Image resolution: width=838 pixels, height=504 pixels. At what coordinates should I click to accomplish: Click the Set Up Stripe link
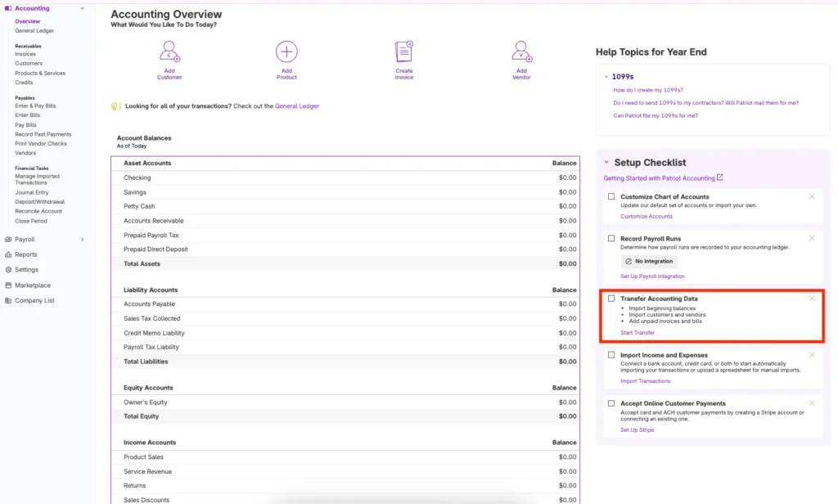(x=637, y=430)
